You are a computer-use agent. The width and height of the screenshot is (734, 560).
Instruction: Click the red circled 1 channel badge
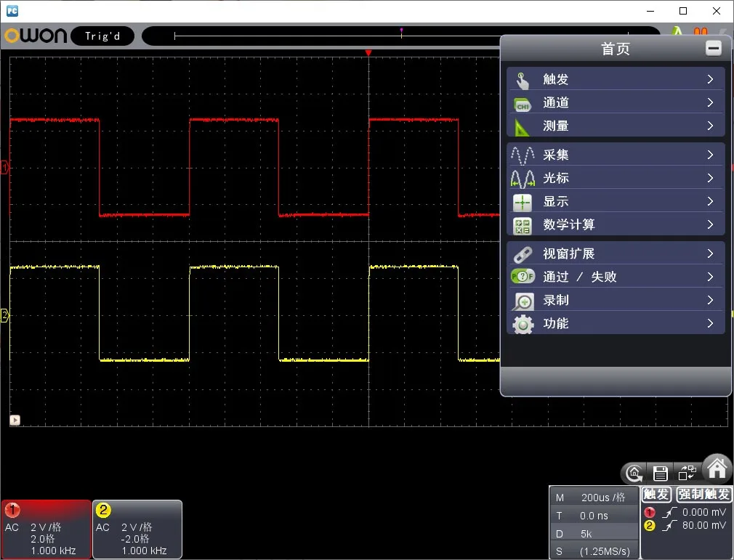coord(12,510)
